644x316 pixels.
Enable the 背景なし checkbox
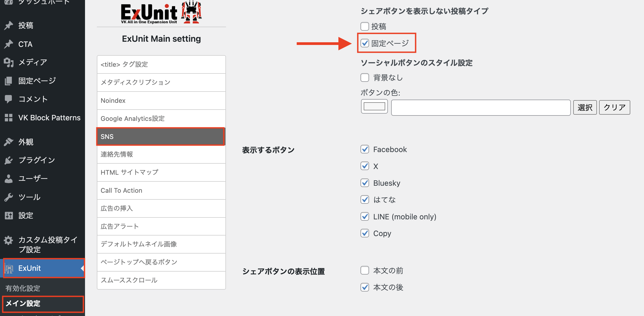pyautogui.click(x=365, y=78)
